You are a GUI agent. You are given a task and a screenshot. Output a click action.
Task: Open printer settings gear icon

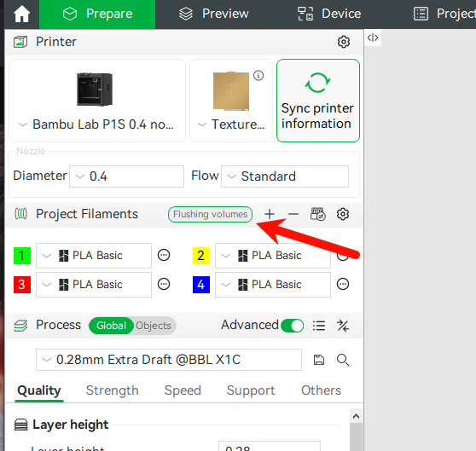344,42
